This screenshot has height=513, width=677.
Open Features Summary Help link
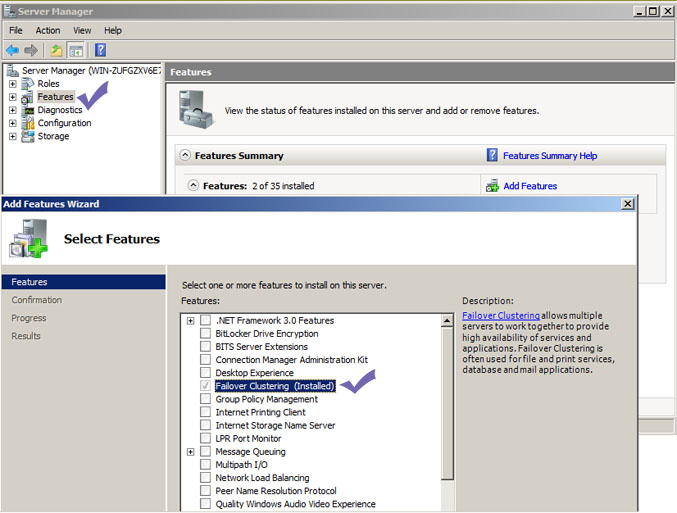[550, 155]
